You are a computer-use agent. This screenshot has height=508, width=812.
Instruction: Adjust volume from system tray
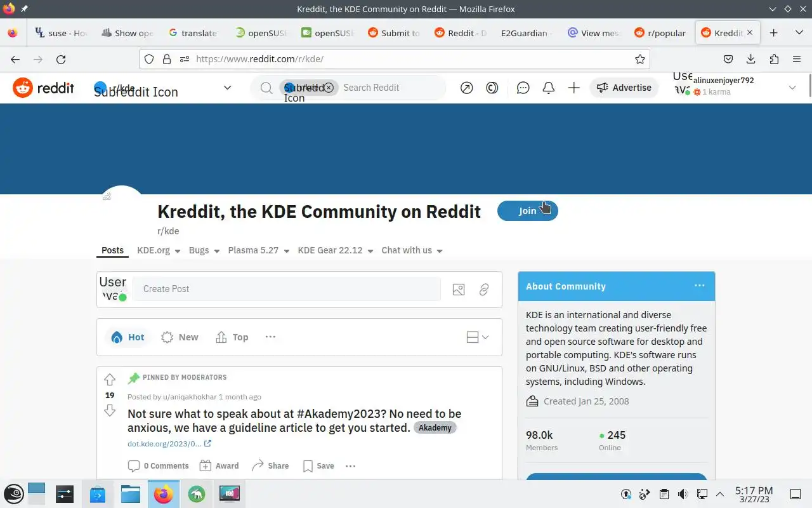tap(683, 494)
